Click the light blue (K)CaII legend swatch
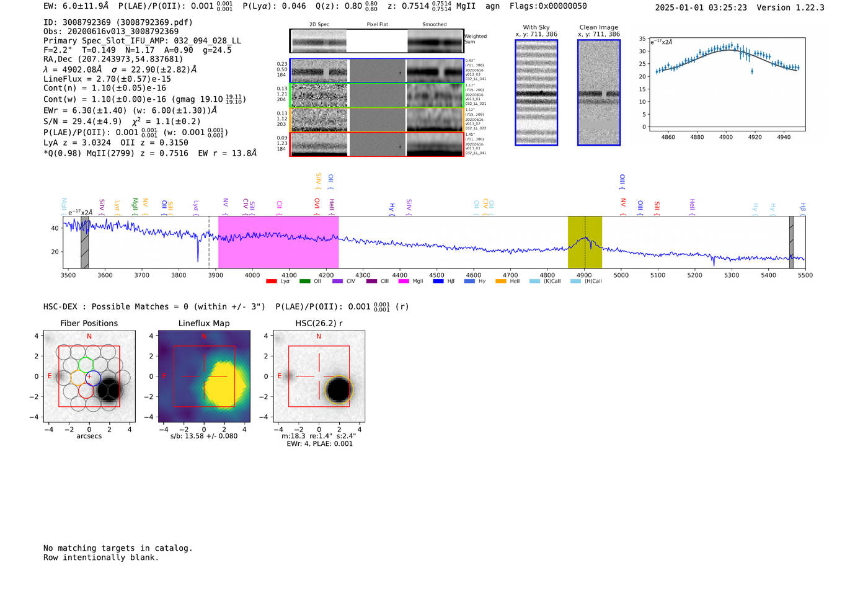This screenshot has height=591, width=868. [534, 282]
